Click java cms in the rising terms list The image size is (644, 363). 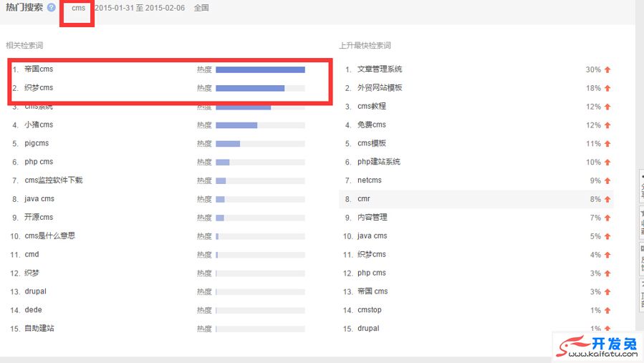(372, 236)
